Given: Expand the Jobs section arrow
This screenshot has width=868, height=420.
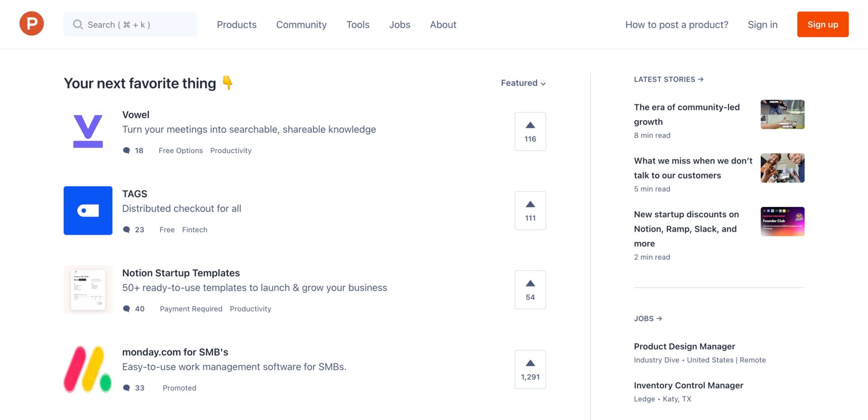Looking at the screenshot, I should tap(660, 318).
